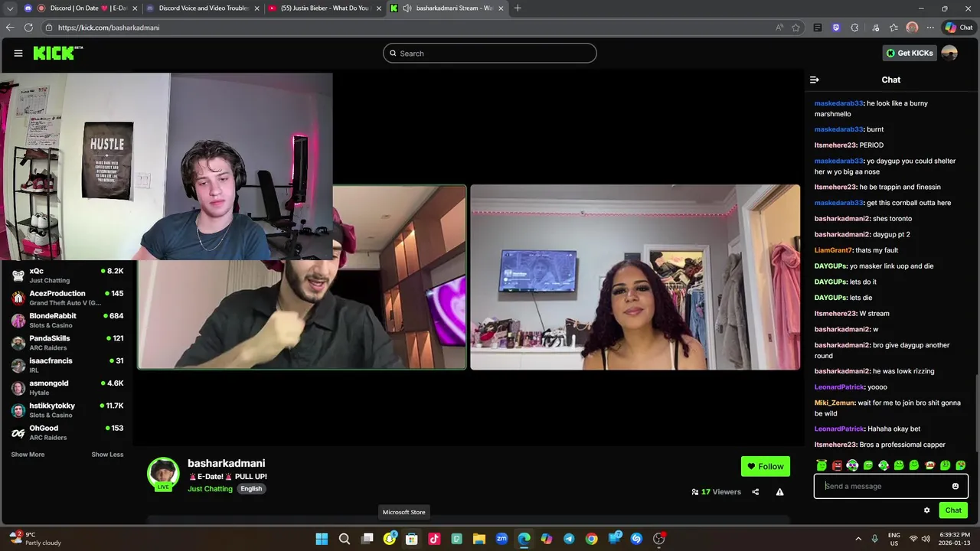Open the user profile avatar on Kick
This screenshot has width=980, height=551.
tap(949, 53)
